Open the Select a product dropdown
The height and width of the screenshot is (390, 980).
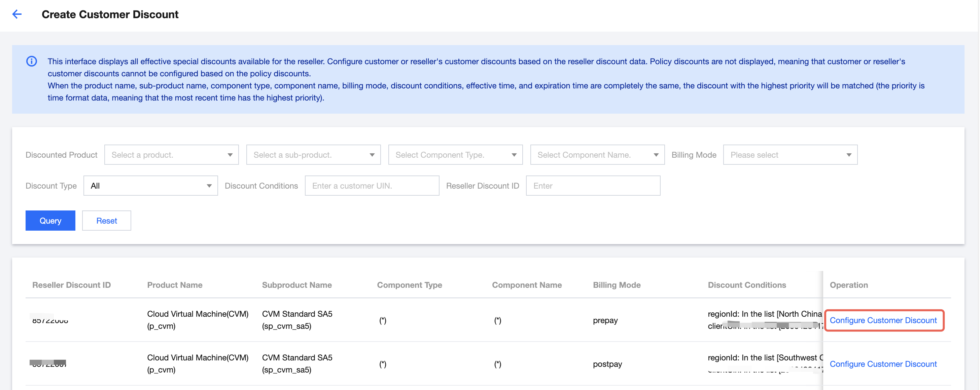171,155
